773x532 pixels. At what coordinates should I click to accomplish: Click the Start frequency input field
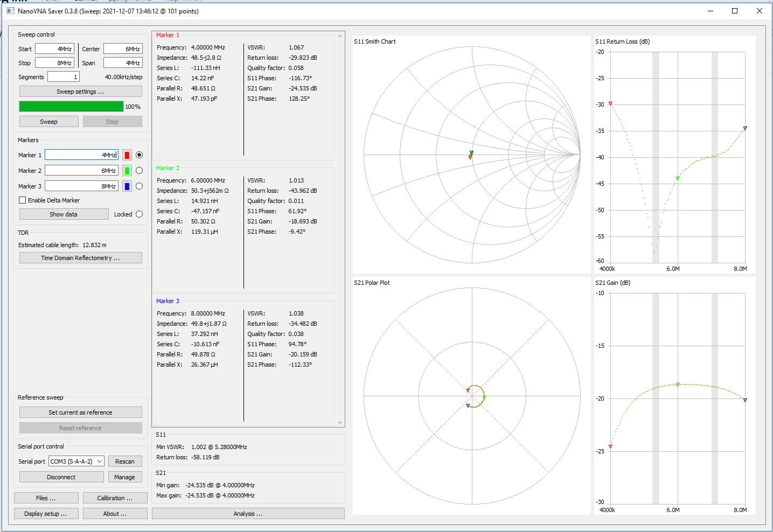tap(54, 49)
